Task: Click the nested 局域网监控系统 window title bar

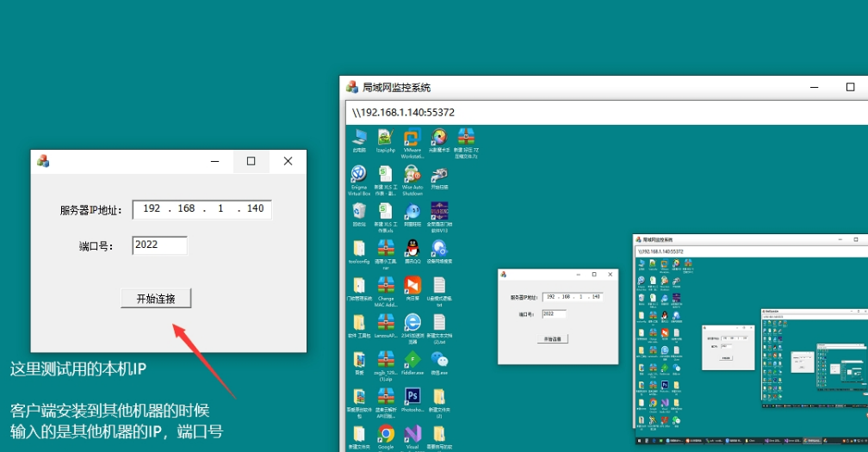Action: point(750,239)
